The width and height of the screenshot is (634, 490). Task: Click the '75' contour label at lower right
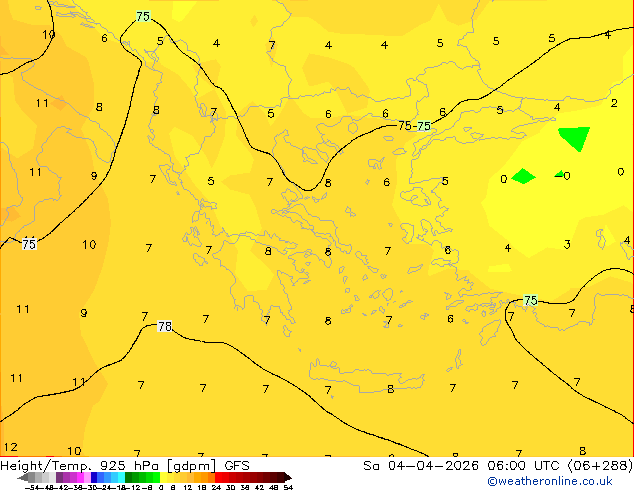[530, 300]
